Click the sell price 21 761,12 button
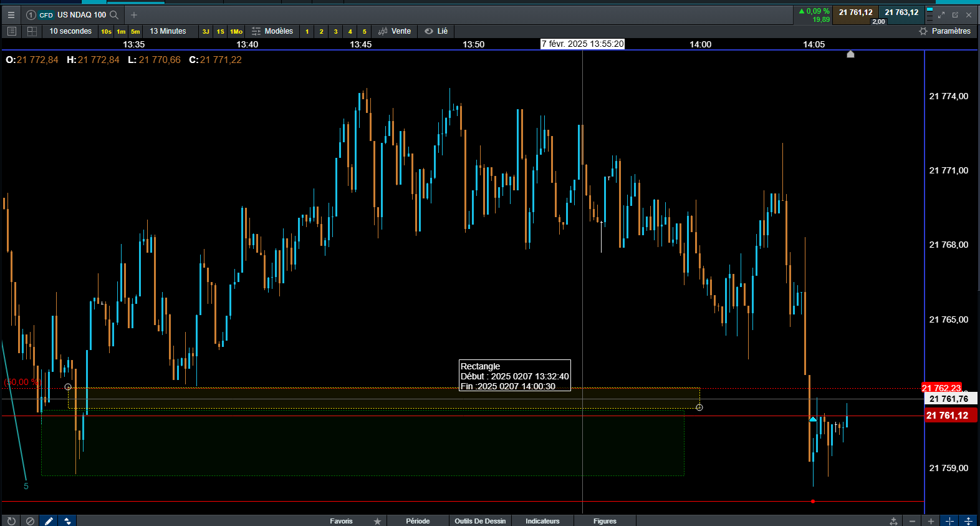The image size is (980, 526). click(x=855, y=12)
